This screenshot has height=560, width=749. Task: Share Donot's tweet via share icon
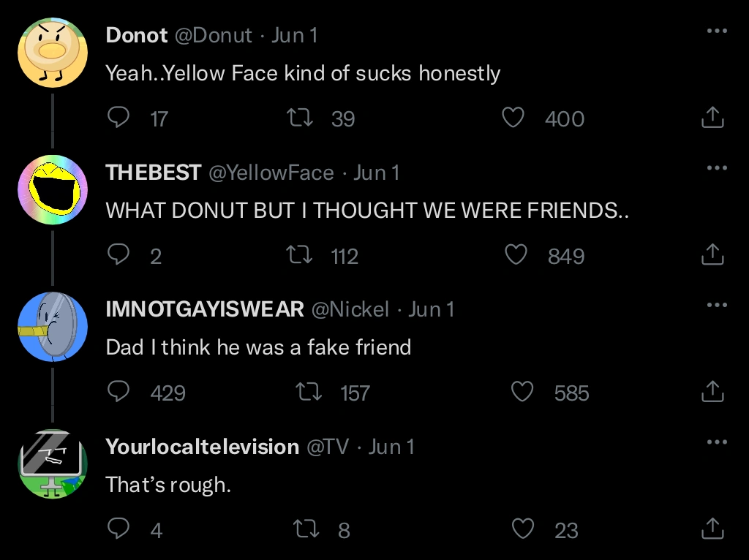pyautogui.click(x=712, y=118)
